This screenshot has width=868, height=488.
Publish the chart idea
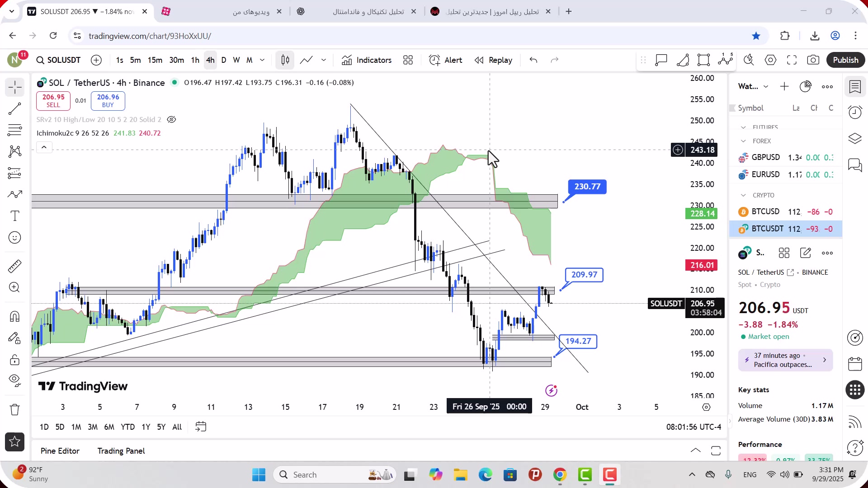pos(845,60)
